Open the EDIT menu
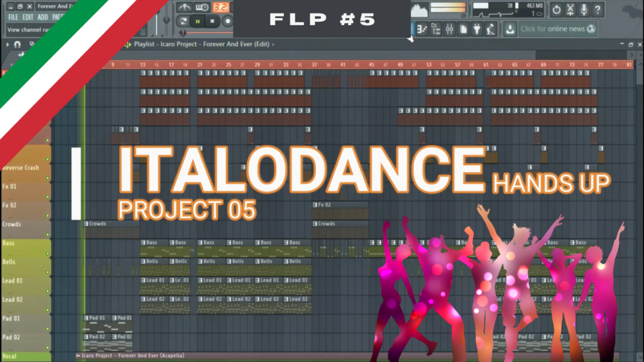The width and height of the screenshot is (644, 362). (28, 17)
